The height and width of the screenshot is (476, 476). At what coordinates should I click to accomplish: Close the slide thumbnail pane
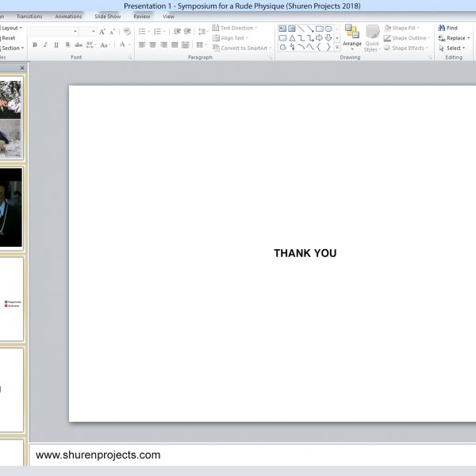pyautogui.click(x=21, y=68)
